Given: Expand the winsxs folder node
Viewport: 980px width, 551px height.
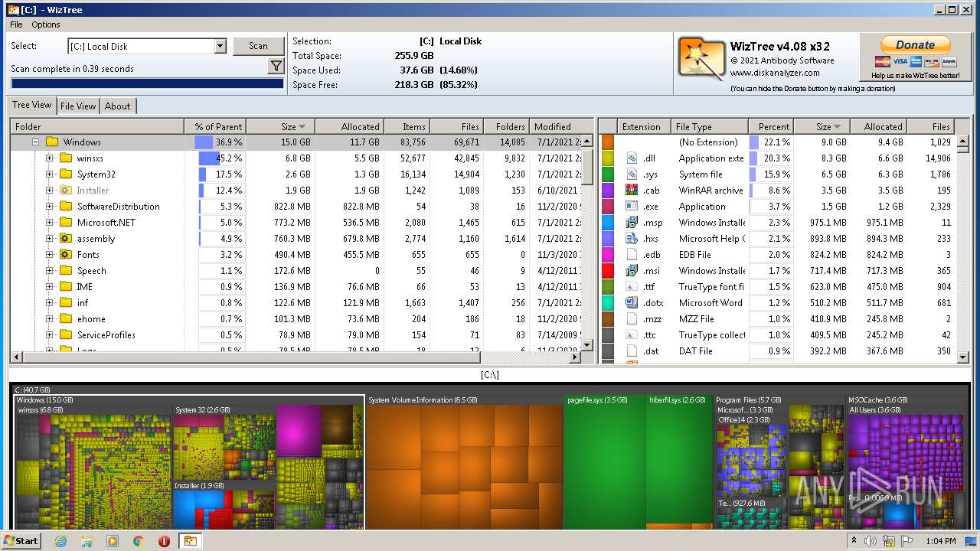Looking at the screenshot, I should tap(50, 158).
